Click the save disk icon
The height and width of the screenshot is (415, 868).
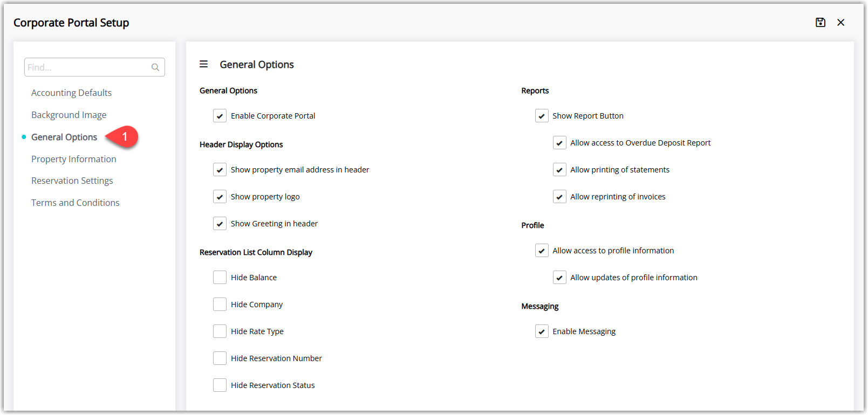tap(820, 23)
